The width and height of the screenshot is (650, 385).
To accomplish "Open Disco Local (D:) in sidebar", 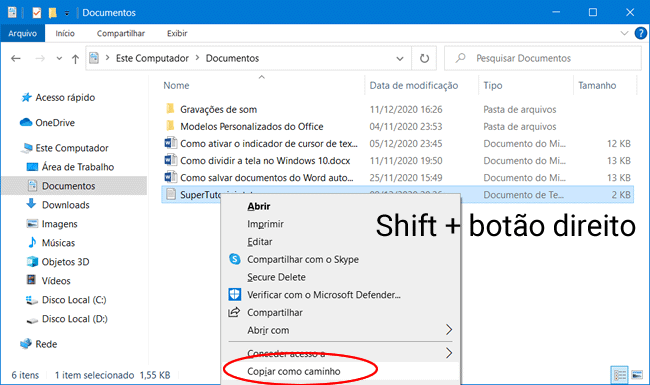I will 75,319.
